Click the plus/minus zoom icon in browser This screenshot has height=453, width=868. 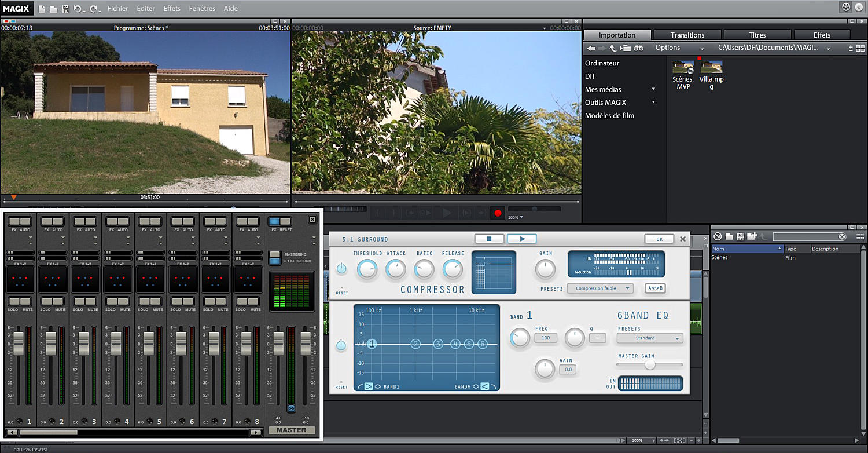point(851,48)
